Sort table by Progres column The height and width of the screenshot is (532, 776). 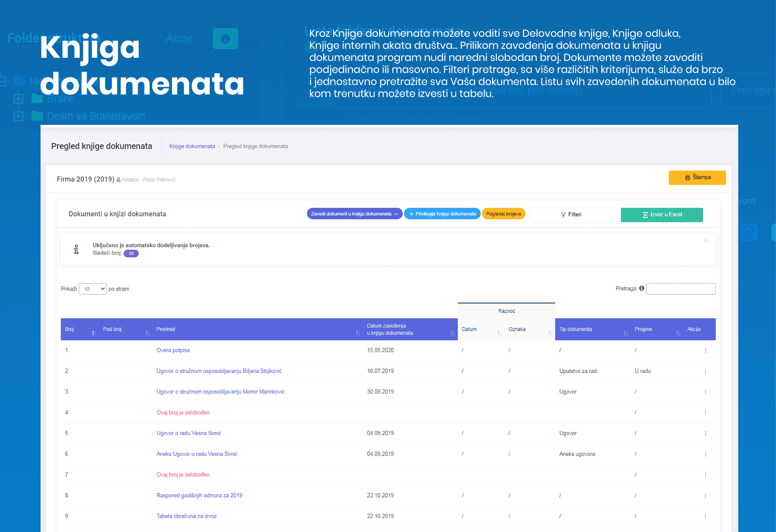(678, 333)
